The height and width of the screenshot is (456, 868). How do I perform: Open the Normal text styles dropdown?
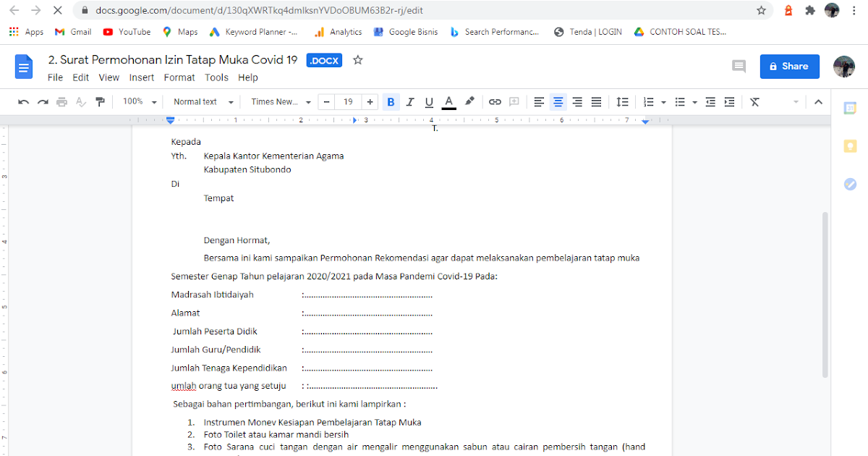pyautogui.click(x=204, y=102)
